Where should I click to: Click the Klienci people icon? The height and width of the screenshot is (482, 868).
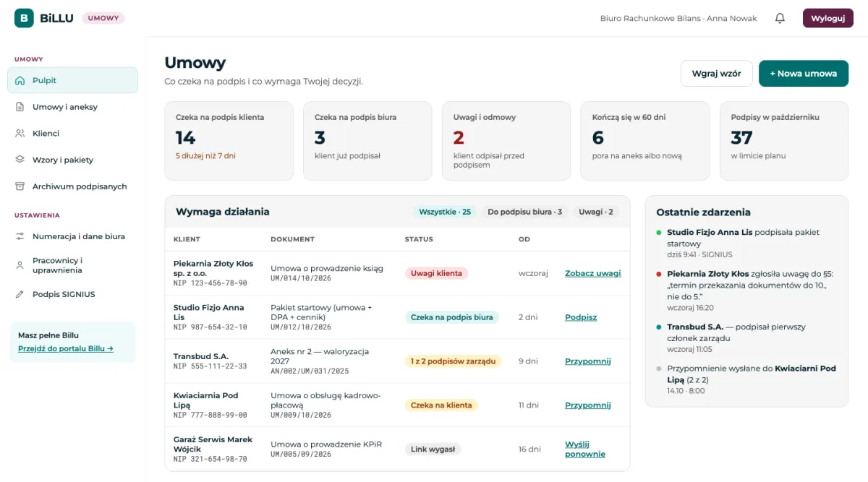pyautogui.click(x=20, y=134)
